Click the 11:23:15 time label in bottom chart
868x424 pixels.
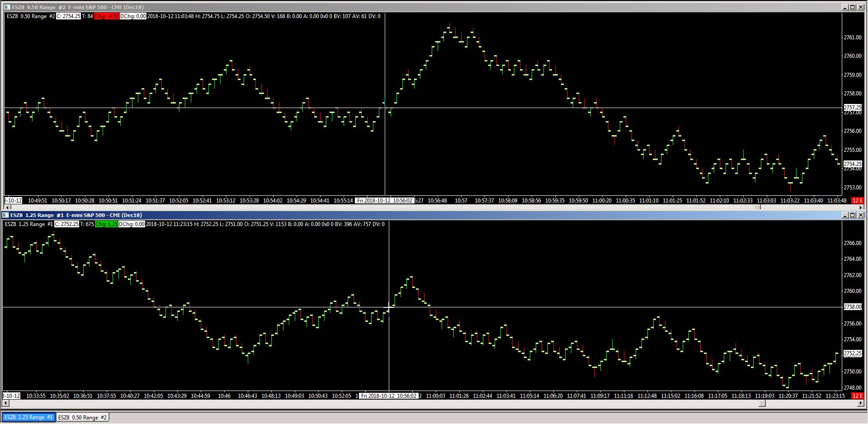point(835,396)
